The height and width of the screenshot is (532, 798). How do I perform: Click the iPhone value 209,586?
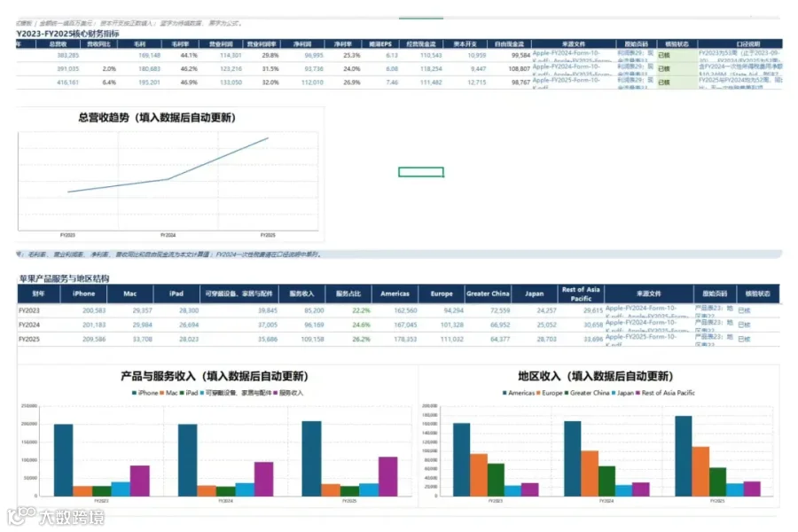(x=94, y=339)
